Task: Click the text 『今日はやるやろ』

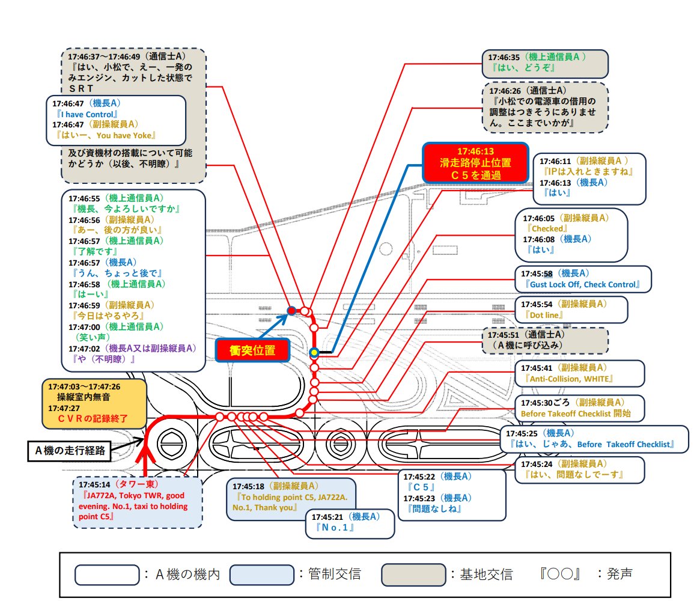Action: pyautogui.click(x=108, y=316)
